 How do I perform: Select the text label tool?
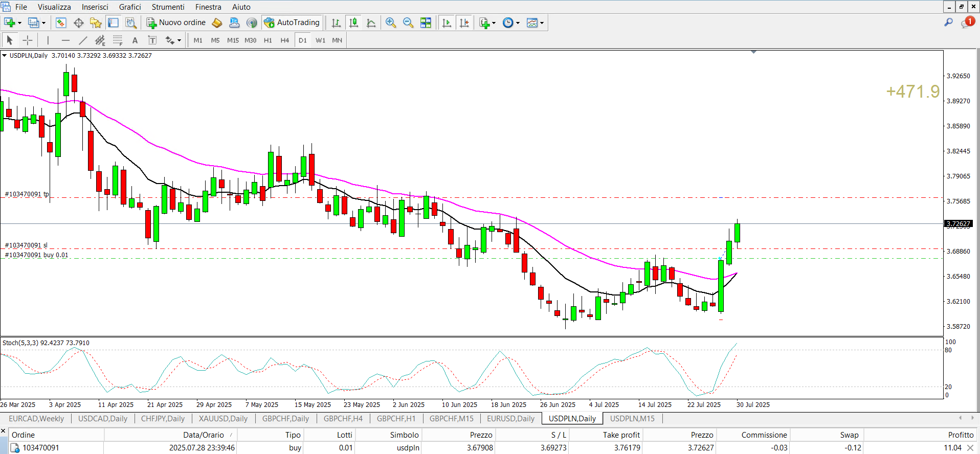point(152,40)
